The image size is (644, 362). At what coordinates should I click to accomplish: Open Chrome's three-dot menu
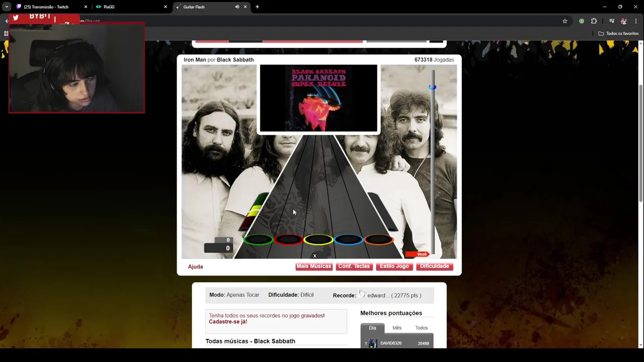(x=636, y=21)
